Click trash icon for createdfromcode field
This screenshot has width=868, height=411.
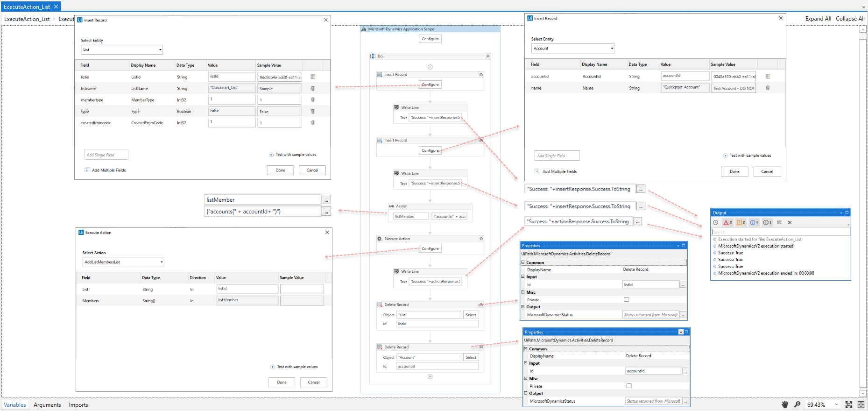313,123
